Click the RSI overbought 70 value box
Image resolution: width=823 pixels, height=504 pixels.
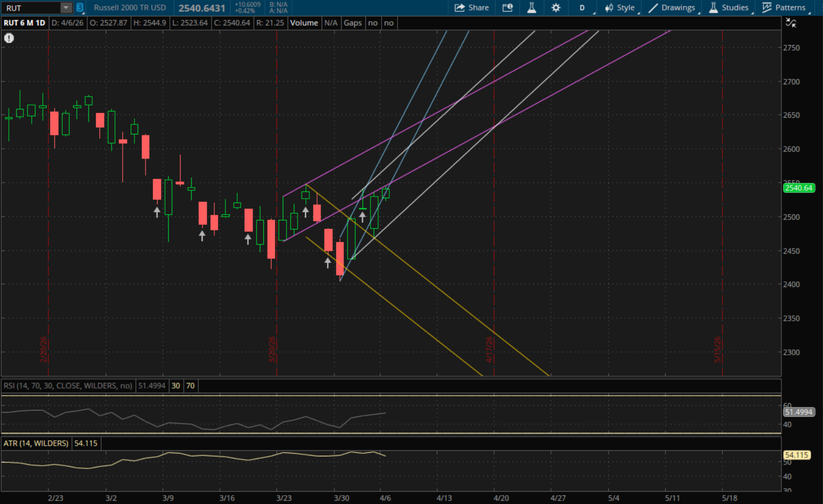click(x=190, y=386)
